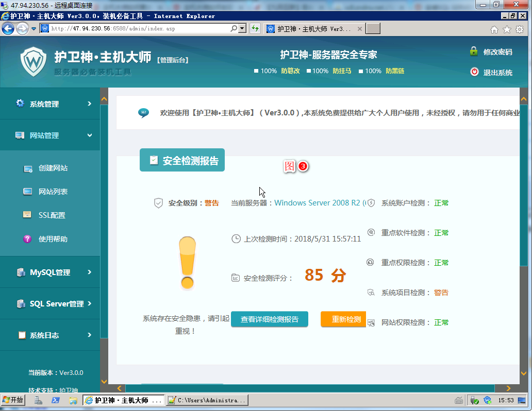Open the SSL配置 submenu item
This screenshot has height=411, width=532.
pos(52,215)
